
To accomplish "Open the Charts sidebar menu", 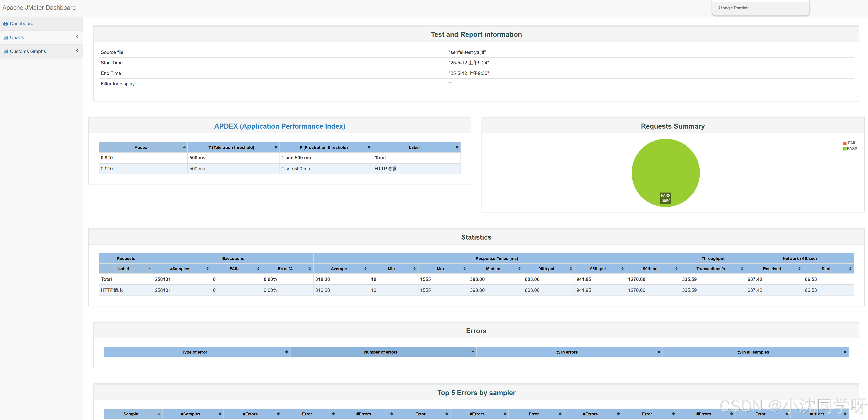I will click(17, 37).
